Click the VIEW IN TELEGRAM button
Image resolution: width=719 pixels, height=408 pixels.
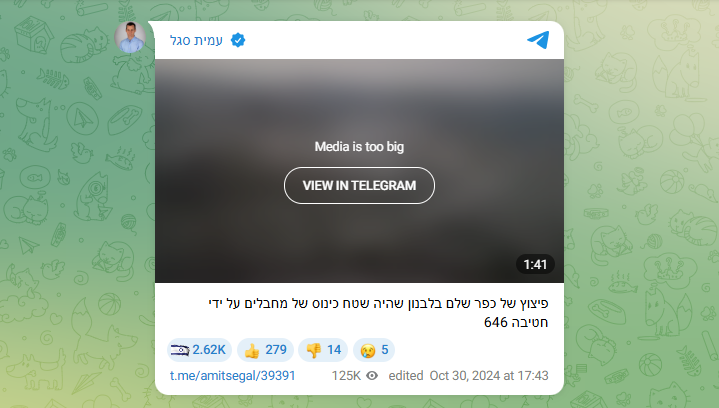click(359, 185)
